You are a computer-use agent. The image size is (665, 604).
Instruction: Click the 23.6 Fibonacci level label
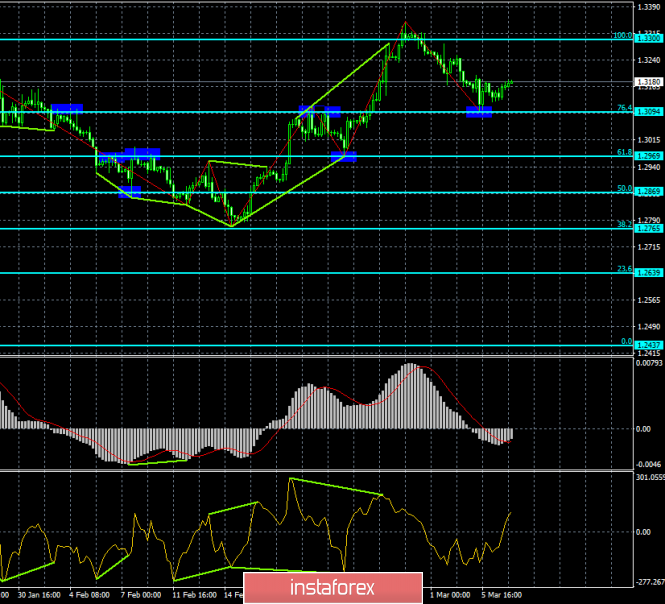624,269
